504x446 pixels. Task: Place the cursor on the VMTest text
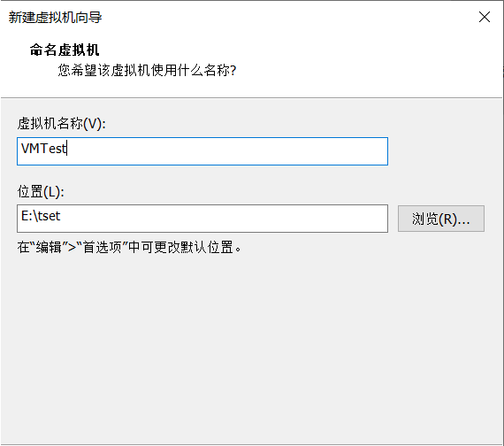click(x=44, y=149)
